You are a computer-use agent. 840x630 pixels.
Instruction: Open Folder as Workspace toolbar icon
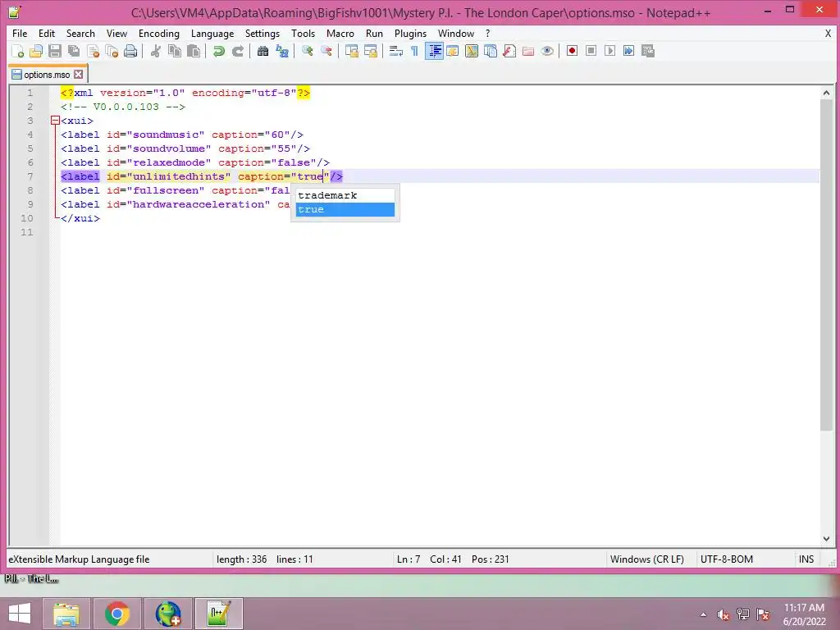pyautogui.click(x=528, y=51)
